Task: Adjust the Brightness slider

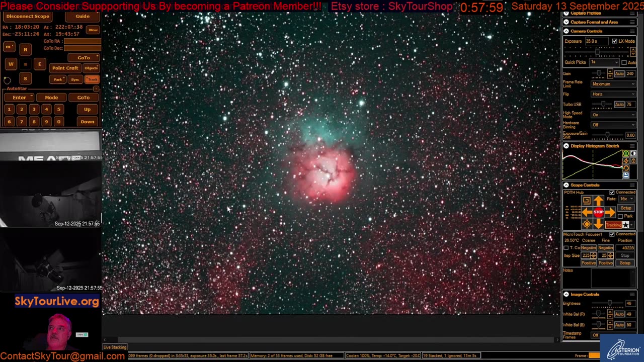Action: pyautogui.click(x=609, y=303)
